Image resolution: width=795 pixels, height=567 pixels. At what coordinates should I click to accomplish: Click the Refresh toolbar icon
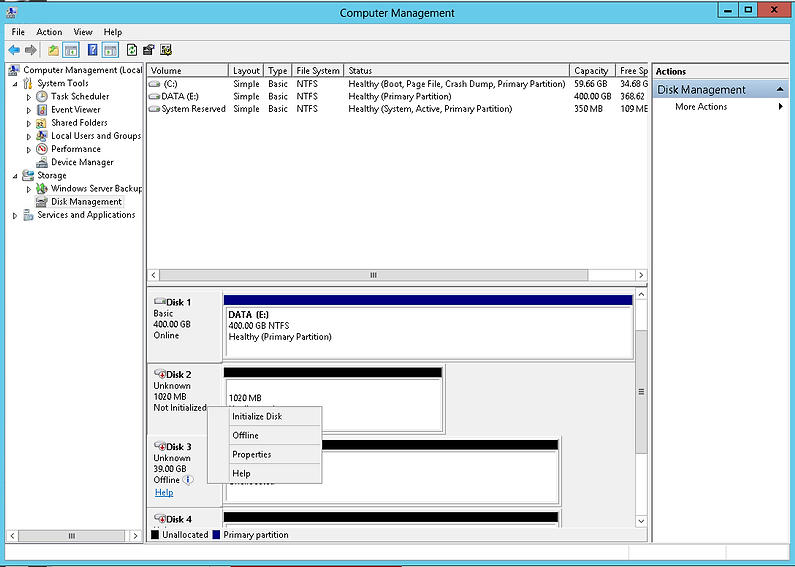pyautogui.click(x=132, y=50)
